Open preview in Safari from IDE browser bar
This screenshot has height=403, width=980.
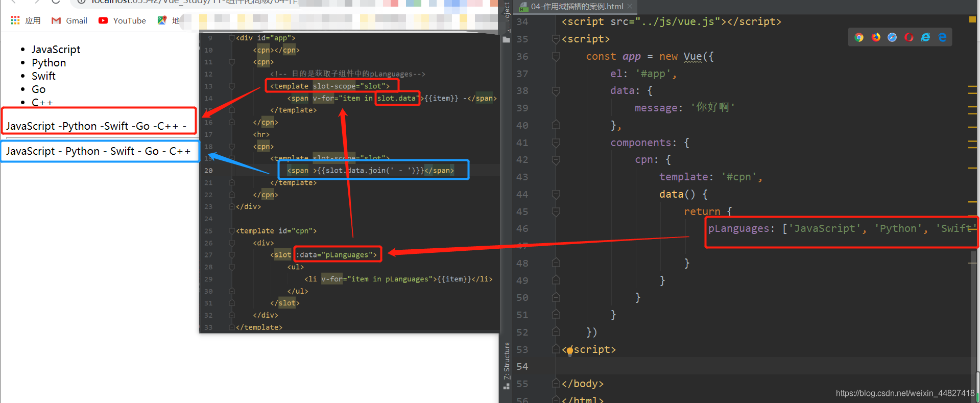coord(892,37)
